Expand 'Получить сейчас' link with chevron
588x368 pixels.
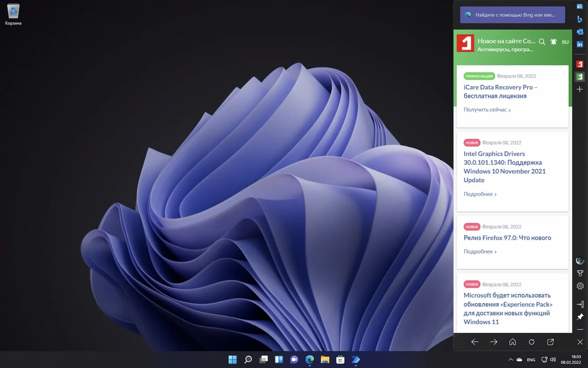[487, 110]
